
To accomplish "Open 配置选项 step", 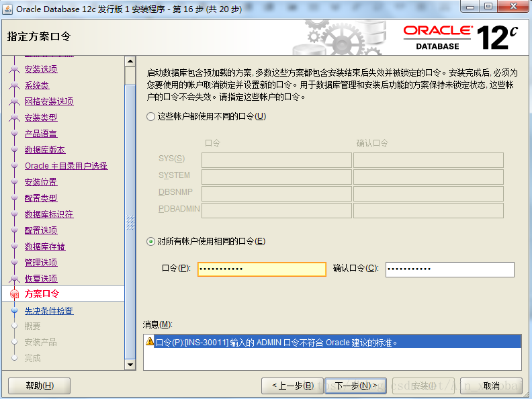I will pyautogui.click(x=41, y=230).
